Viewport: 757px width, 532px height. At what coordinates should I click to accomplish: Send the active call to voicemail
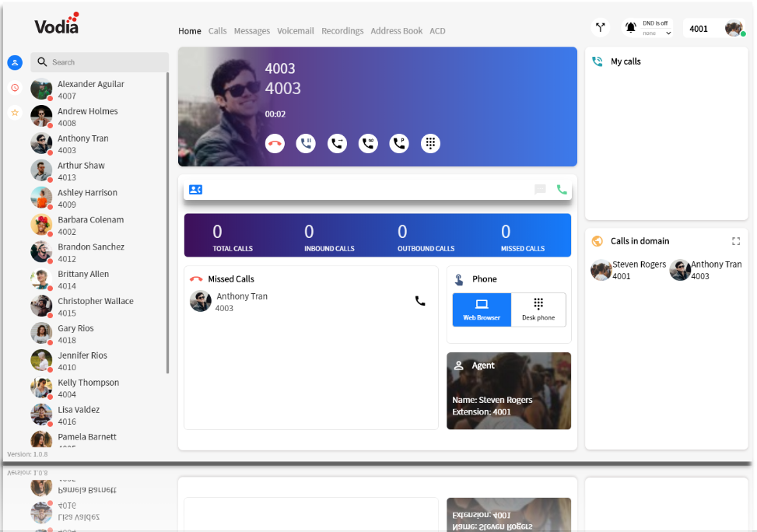[x=368, y=143]
